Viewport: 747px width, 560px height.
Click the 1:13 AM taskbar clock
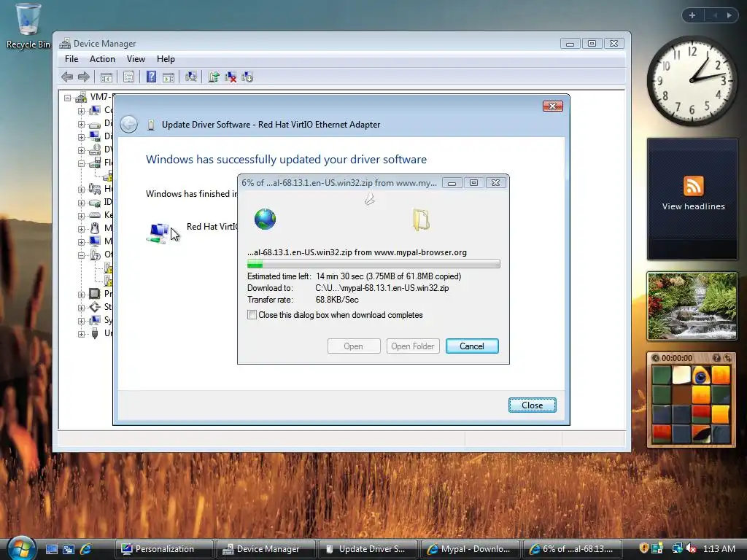(719, 549)
